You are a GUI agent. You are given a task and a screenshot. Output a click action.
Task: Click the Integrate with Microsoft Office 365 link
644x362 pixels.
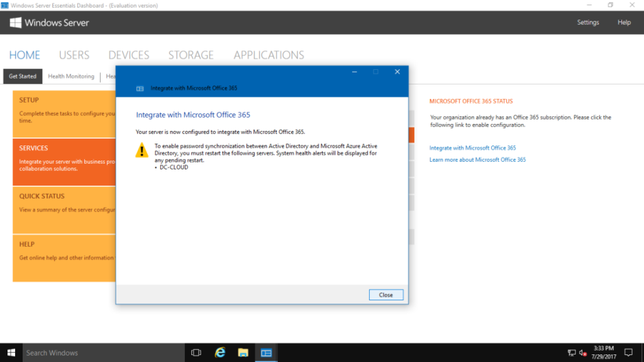click(x=472, y=148)
